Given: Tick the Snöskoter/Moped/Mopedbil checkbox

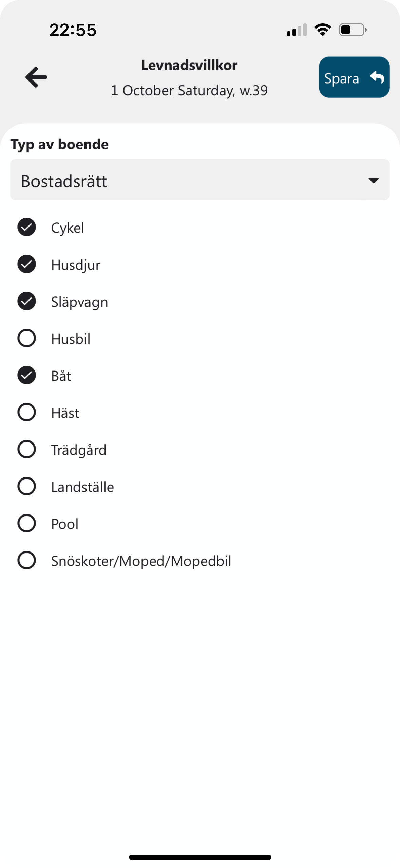Looking at the screenshot, I should (26, 560).
